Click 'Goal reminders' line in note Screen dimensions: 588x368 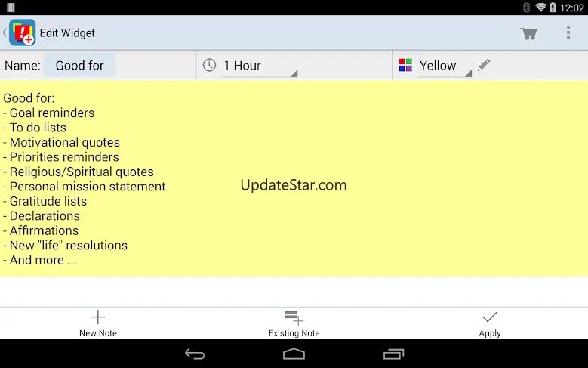click(x=49, y=113)
